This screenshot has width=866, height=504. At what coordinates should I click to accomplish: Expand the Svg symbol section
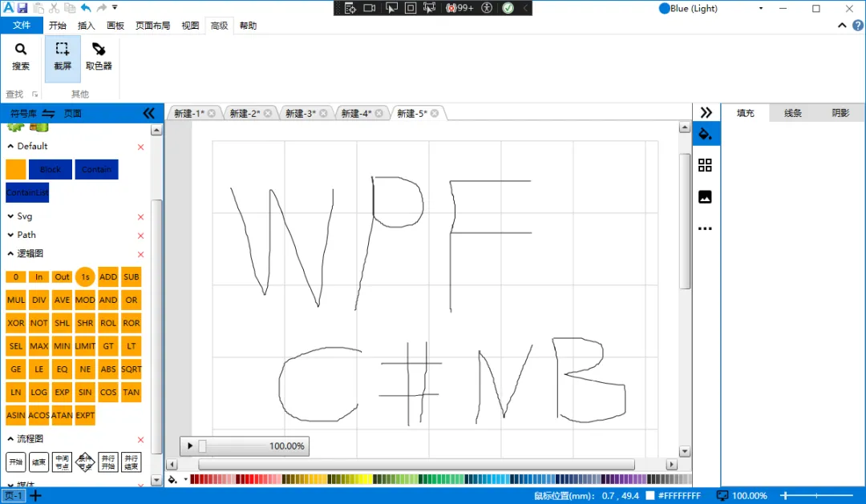click(10, 216)
